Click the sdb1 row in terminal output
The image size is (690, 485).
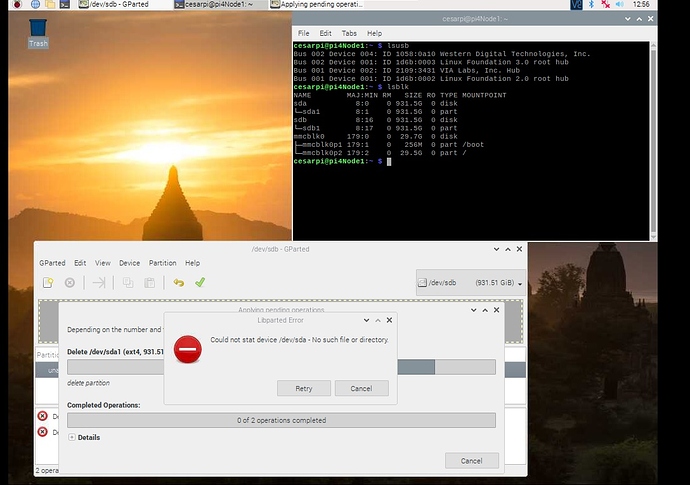pos(376,128)
